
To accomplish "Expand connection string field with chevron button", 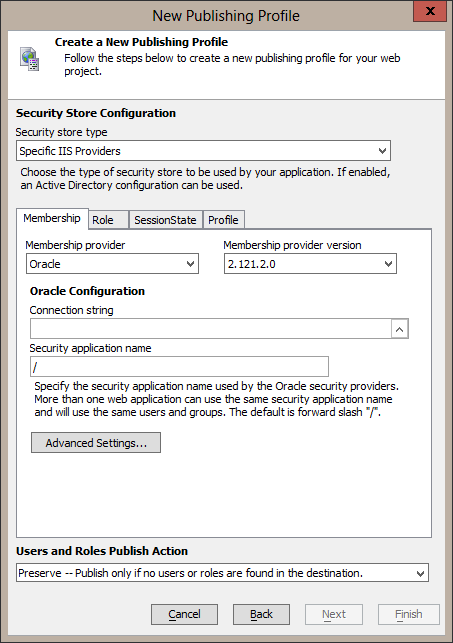I will (400, 329).
